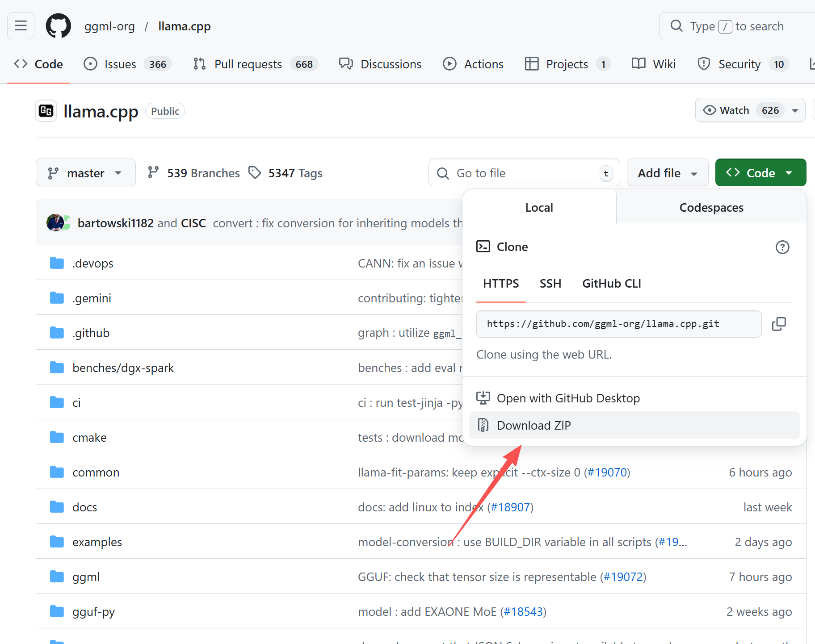View the 539 Branches list
Screen dimensions: 815x644
(194, 173)
